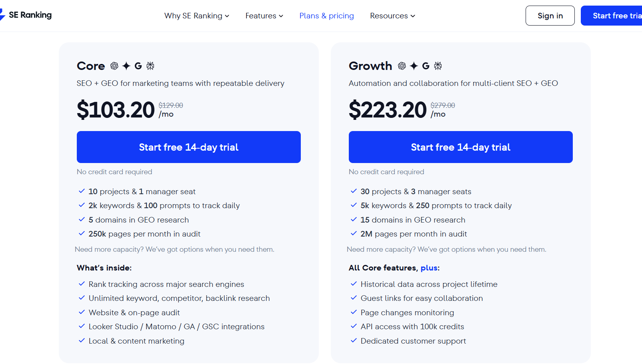Select the Google G icon beside Core title
The image size is (642, 364).
click(138, 66)
